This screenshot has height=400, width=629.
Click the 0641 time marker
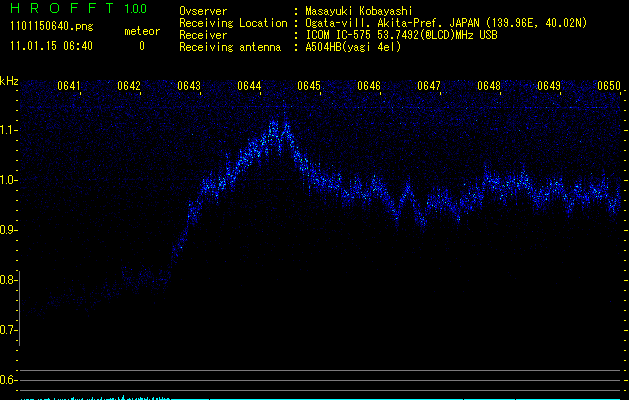(70, 86)
